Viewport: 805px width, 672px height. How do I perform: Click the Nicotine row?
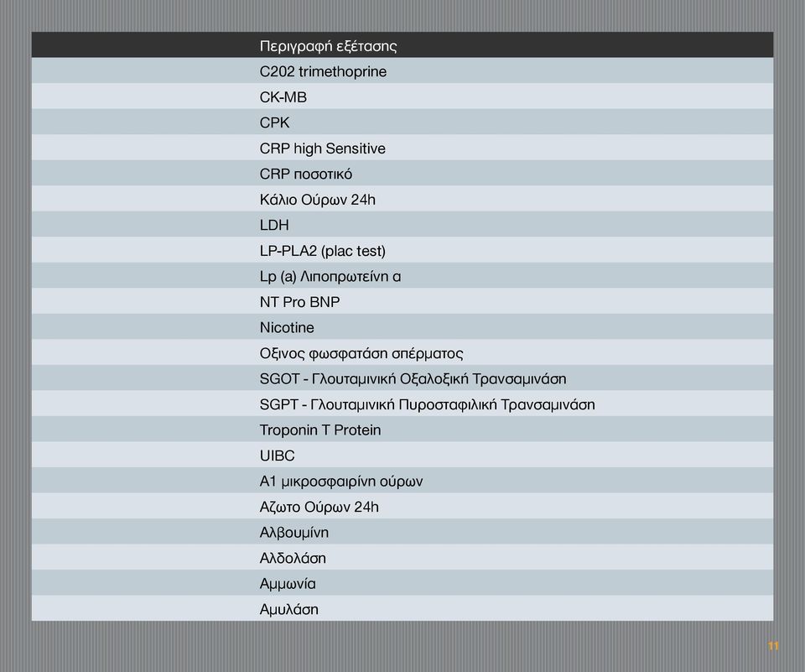click(402, 326)
